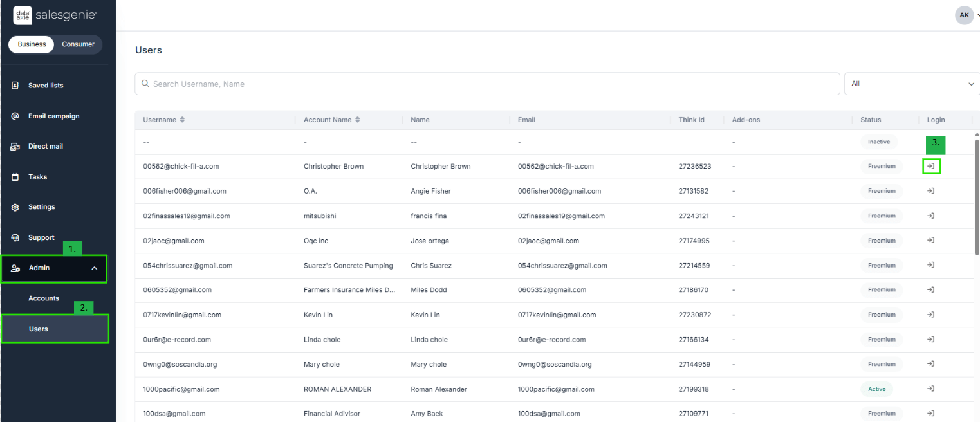
Task: Collapse the Admin menu section
Action: (95, 268)
